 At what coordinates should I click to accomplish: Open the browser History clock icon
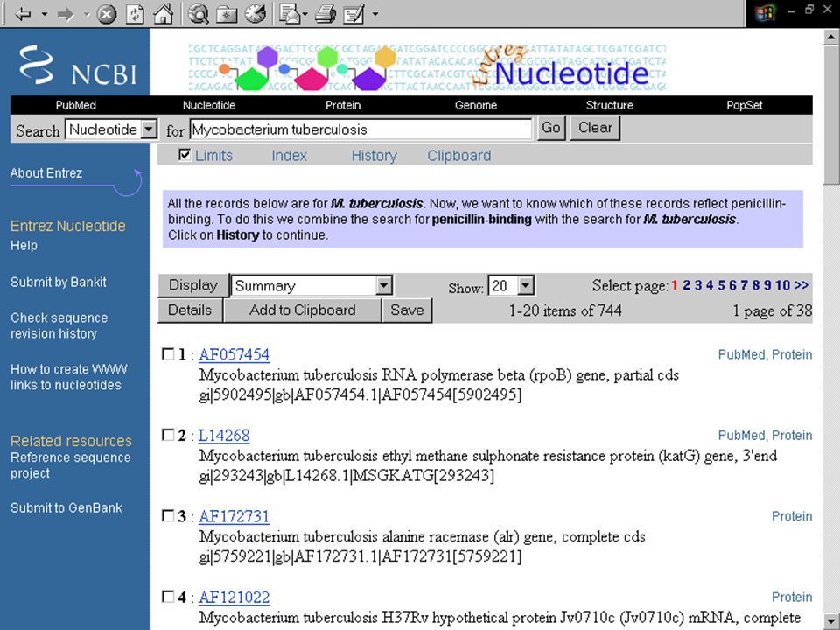pyautogui.click(x=255, y=14)
